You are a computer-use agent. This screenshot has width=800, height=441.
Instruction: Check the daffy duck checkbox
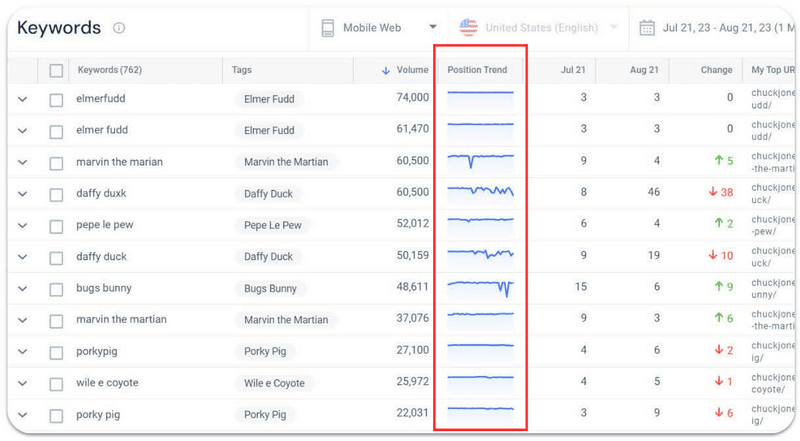[56, 258]
